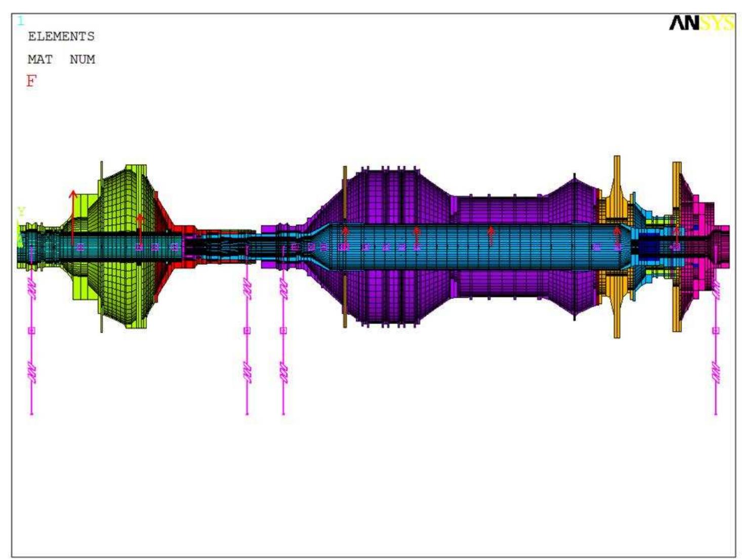The image size is (742, 560).
Task: Click the damper node square on left support
Action: 31,332
